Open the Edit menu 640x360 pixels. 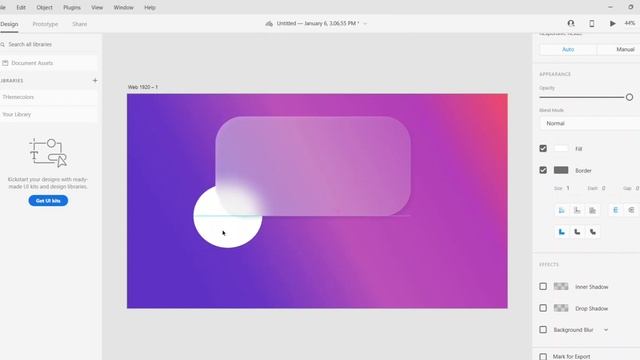click(x=21, y=7)
